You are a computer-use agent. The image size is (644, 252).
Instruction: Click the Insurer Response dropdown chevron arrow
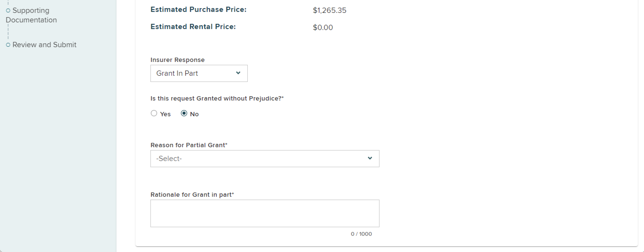(x=238, y=73)
